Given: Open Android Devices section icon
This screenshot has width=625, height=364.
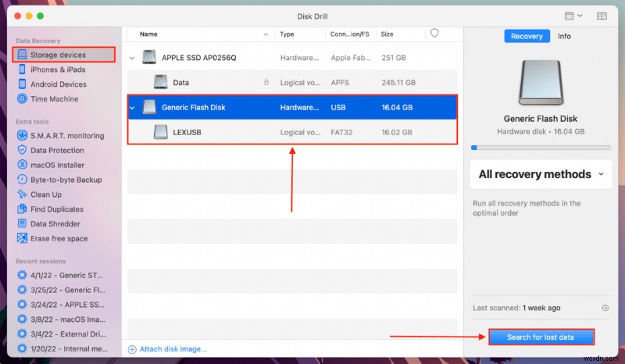Looking at the screenshot, I should pos(22,84).
